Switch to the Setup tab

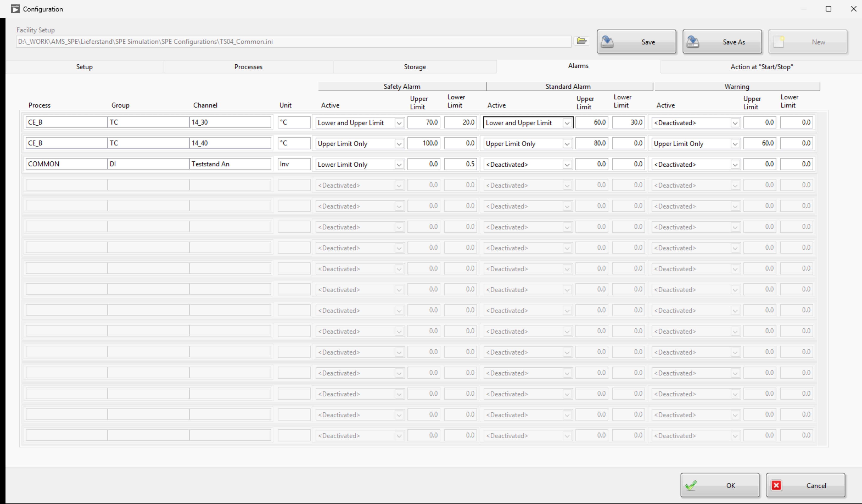pyautogui.click(x=84, y=67)
